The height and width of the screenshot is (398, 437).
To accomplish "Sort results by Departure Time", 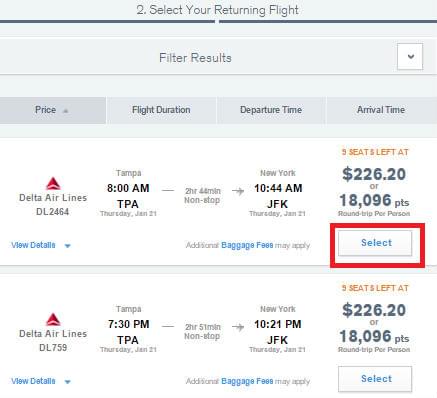I will [x=271, y=110].
